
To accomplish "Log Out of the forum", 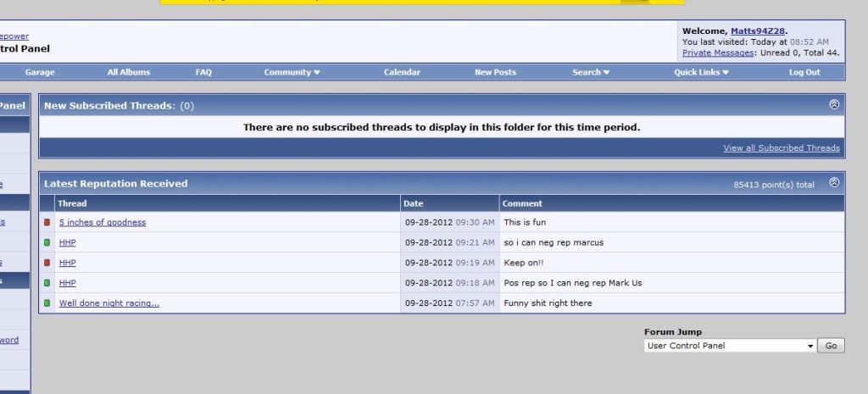I will pos(804,73).
